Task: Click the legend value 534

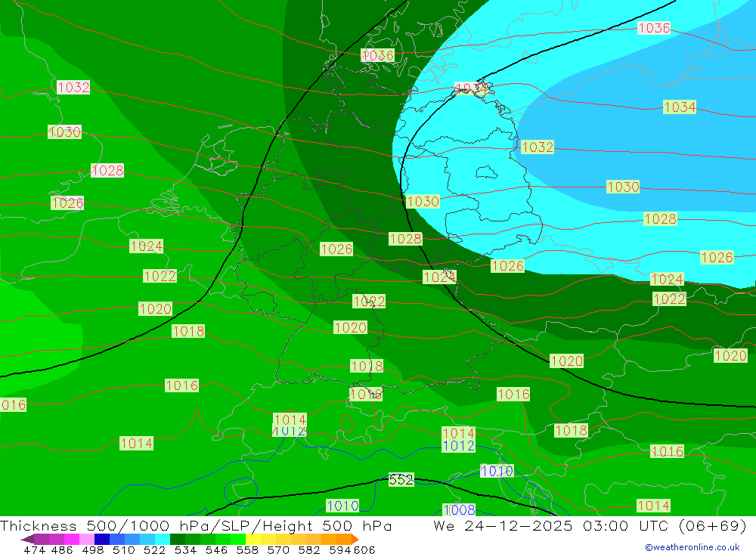Action: [x=185, y=549]
